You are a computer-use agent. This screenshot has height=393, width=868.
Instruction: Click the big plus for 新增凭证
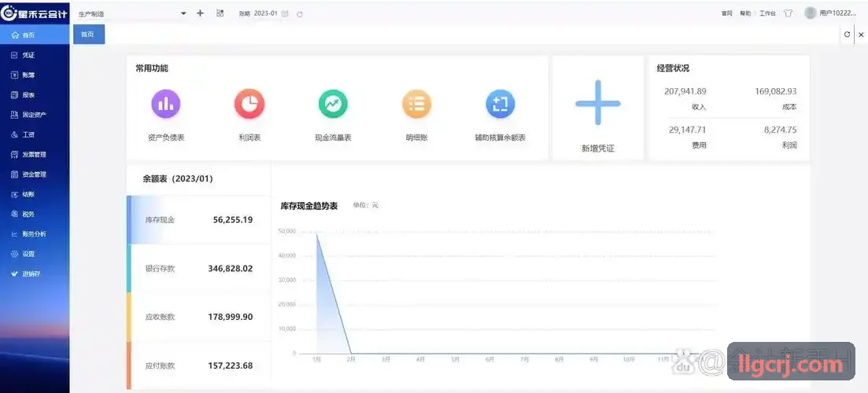tap(597, 103)
